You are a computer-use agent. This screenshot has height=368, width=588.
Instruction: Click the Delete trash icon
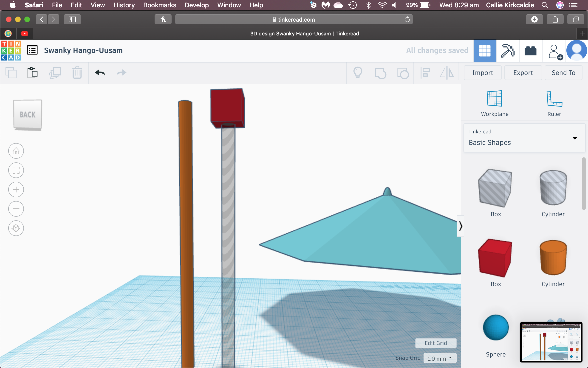point(77,72)
